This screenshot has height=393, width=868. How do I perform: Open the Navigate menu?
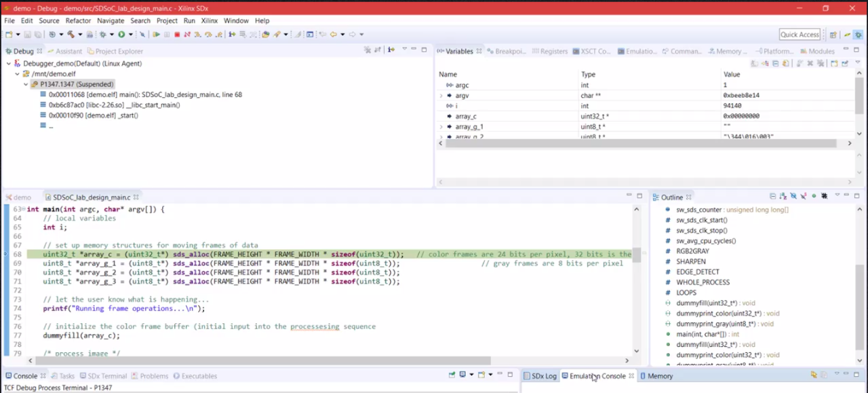point(111,20)
